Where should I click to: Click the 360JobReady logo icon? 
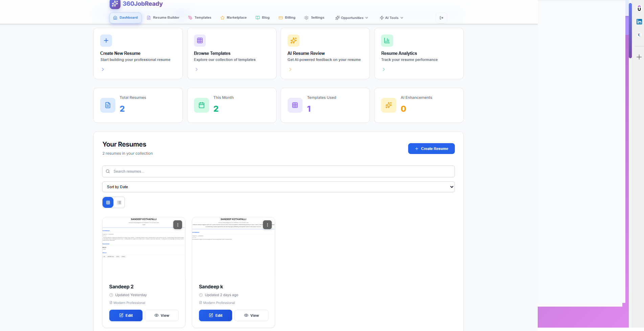[115, 4]
